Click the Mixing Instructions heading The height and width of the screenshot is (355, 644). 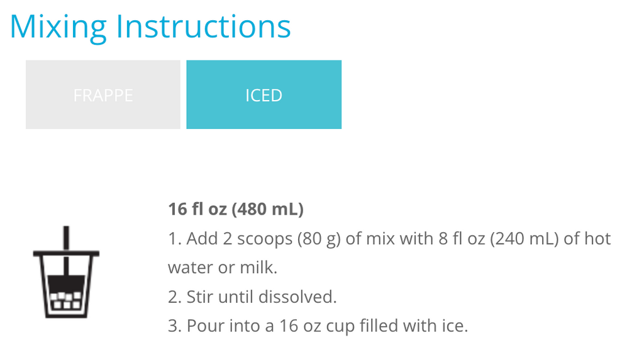(150, 27)
